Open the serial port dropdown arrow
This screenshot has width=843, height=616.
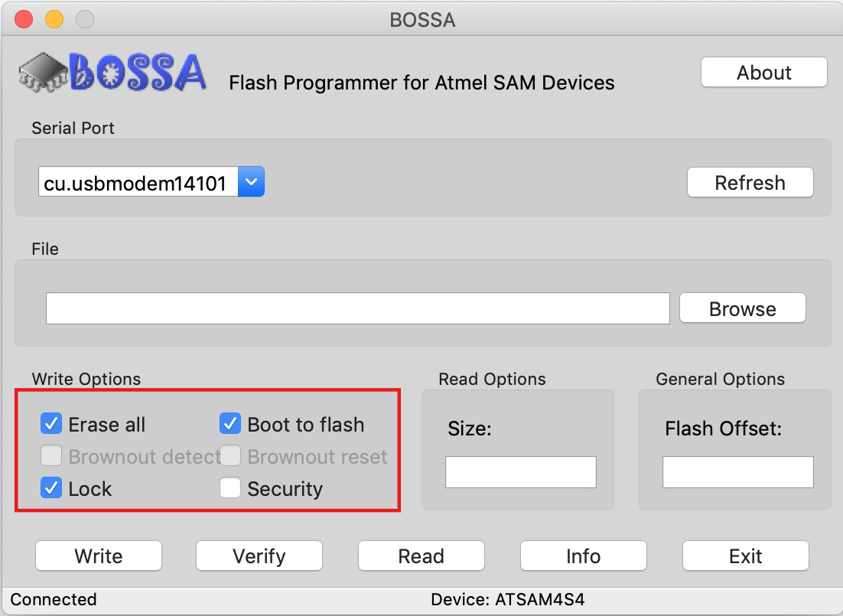coord(251,182)
